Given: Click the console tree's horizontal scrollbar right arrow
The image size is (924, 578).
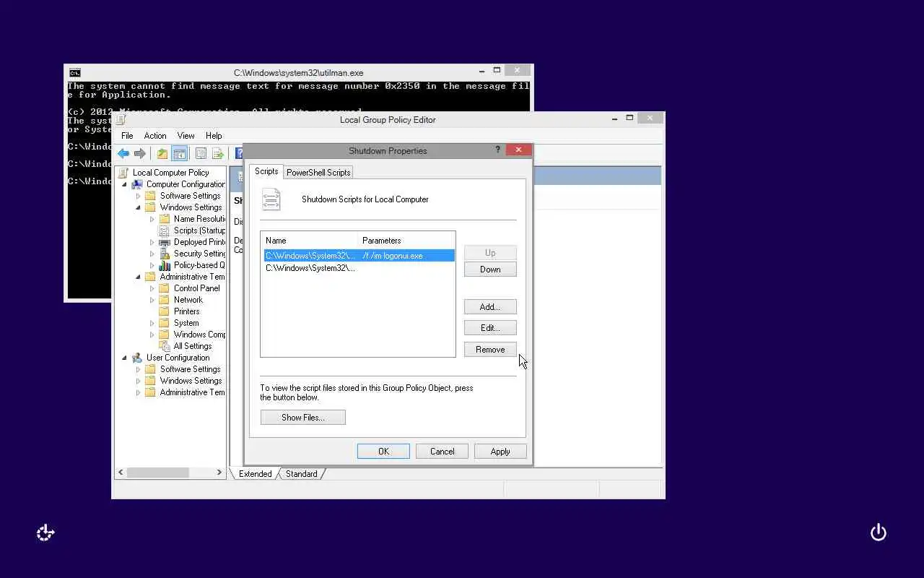Looking at the screenshot, I should pyautogui.click(x=219, y=473).
